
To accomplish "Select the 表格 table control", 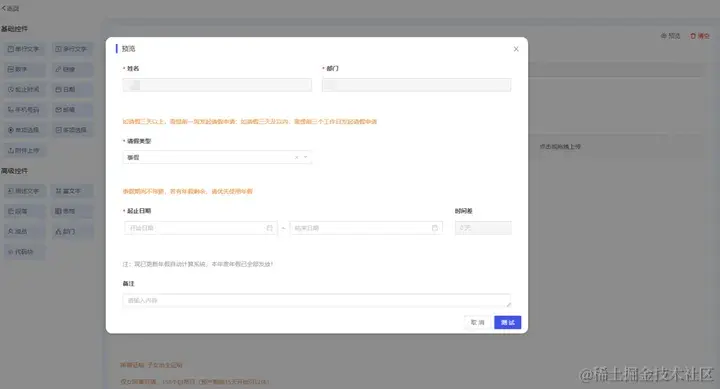I will [x=72, y=211].
